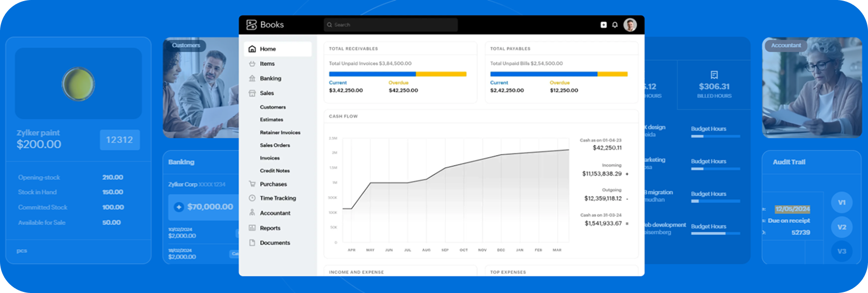Open Retainer Invoices in the sidebar
Screen dimensions: 868x293
[280, 133]
